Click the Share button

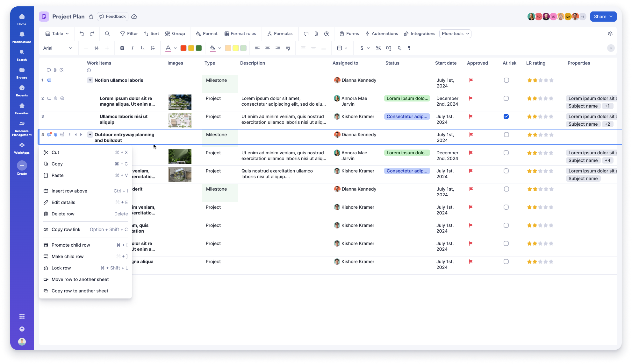(x=603, y=16)
